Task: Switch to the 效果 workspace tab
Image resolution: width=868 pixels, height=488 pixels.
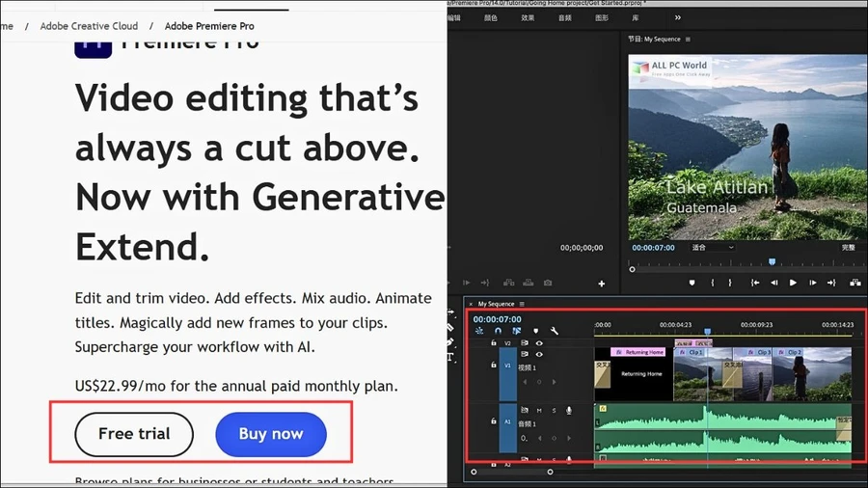Action: pyautogui.click(x=528, y=17)
